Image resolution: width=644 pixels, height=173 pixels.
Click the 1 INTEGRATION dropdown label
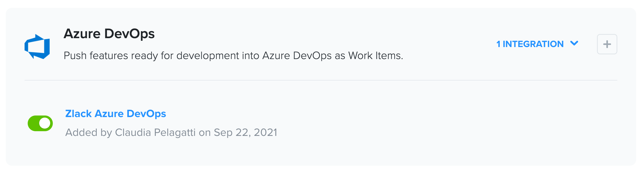click(x=530, y=44)
